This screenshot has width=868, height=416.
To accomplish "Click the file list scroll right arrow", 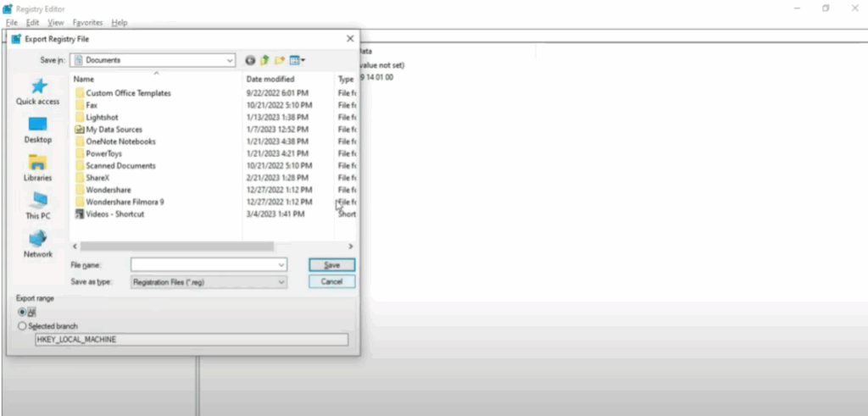I will pos(350,247).
